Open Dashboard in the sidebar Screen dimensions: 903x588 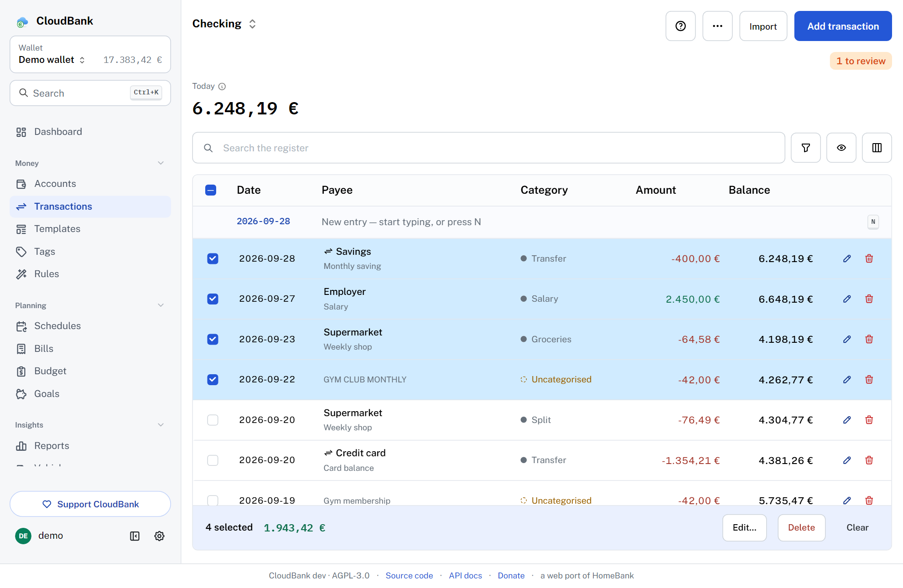(90, 132)
